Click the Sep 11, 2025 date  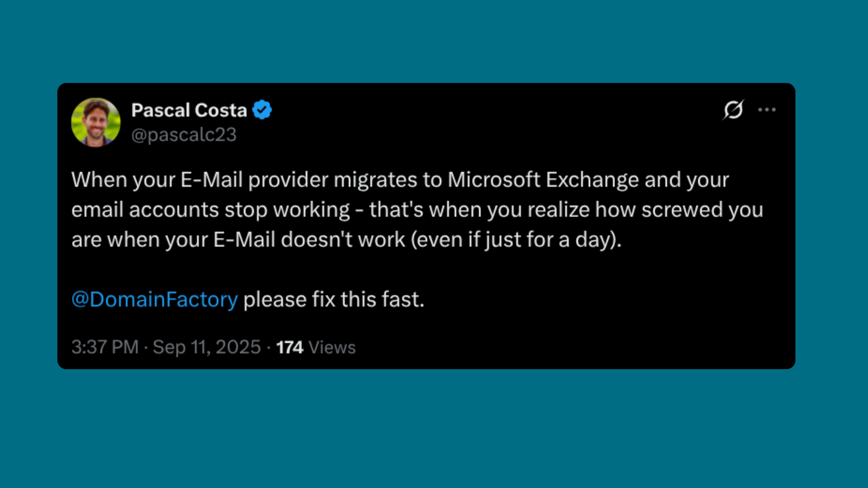coord(206,347)
